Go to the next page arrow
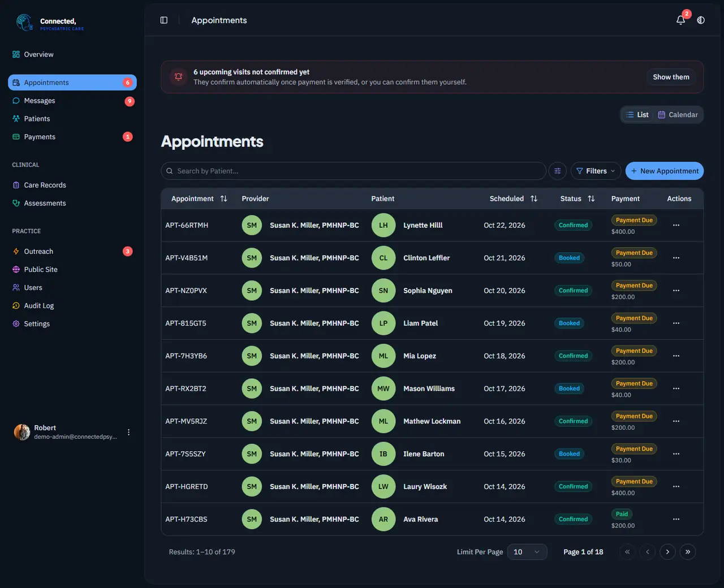 pyautogui.click(x=667, y=552)
